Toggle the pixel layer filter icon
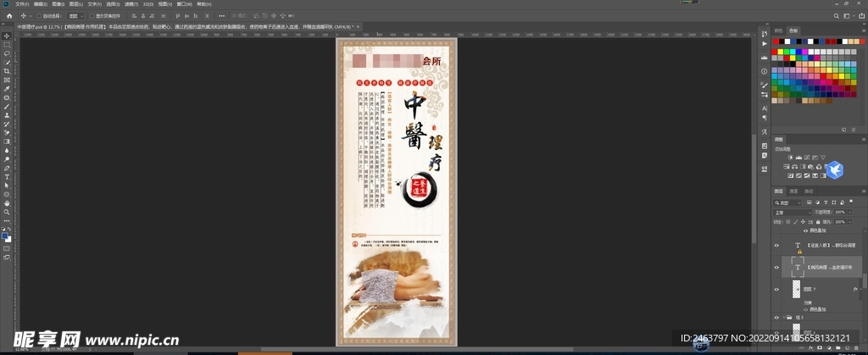868x355 pixels. (x=809, y=202)
